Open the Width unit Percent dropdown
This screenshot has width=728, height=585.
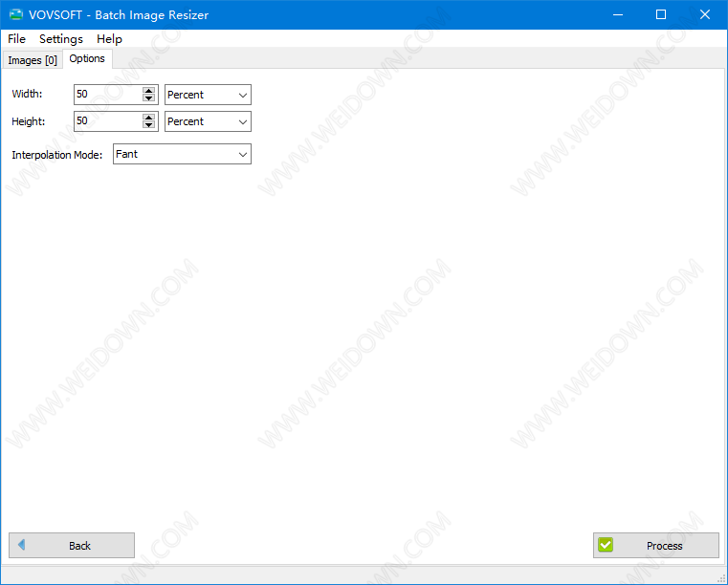(208, 95)
